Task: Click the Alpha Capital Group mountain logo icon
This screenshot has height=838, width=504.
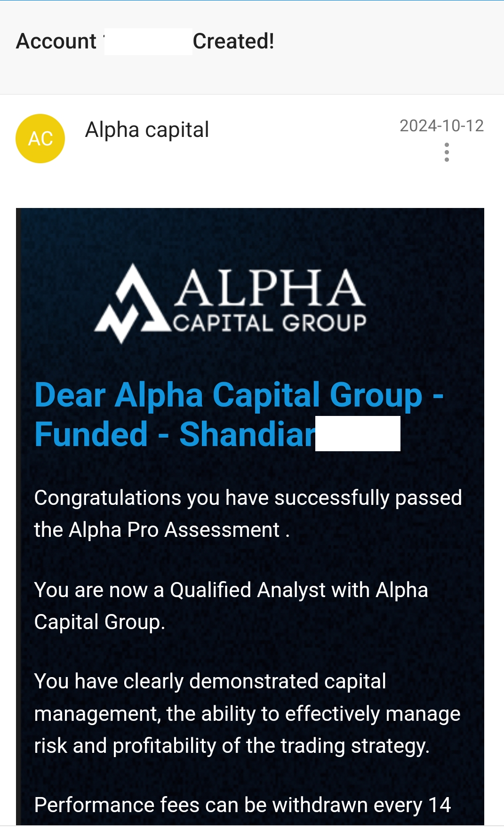Action: pos(131,303)
